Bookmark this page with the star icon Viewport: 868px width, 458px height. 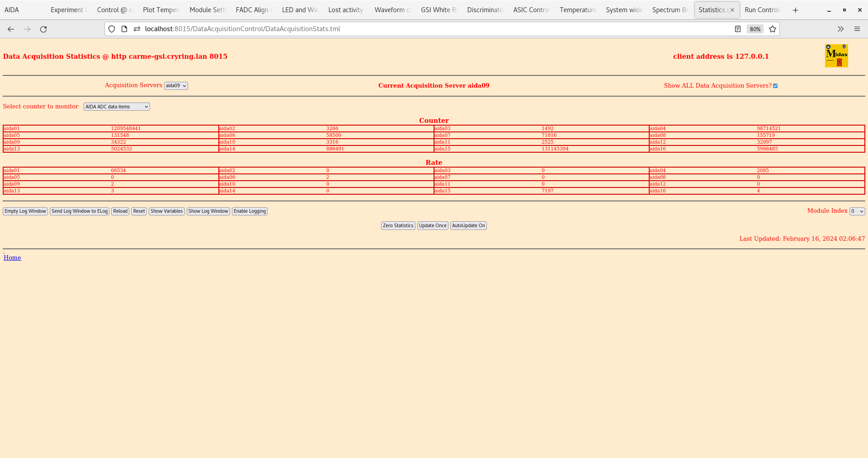(773, 29)
